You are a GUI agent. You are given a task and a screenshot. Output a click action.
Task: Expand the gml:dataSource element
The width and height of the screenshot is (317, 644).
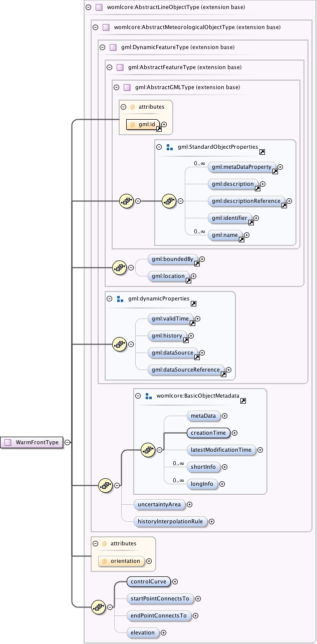pos(202,353)
